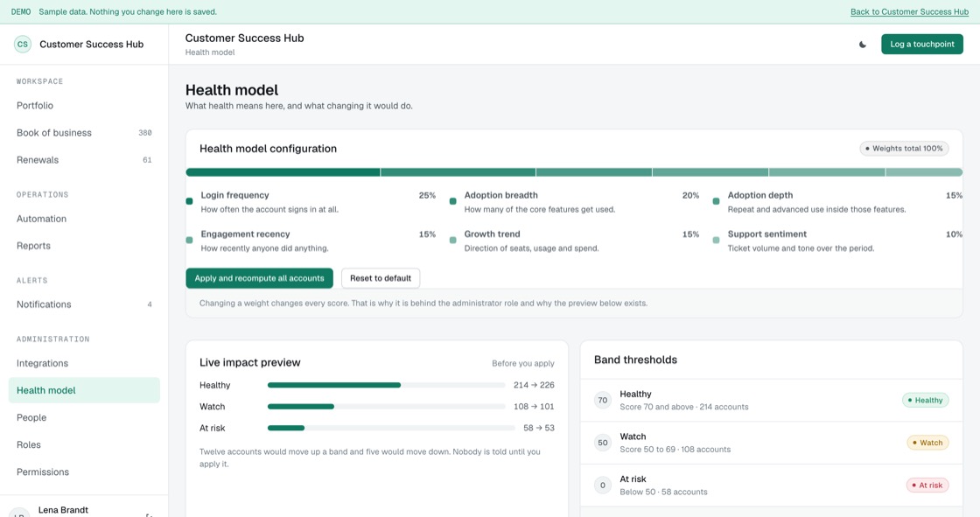980x517 pixels.
Task: Click the At risk status pill
Action: (927, 486)
